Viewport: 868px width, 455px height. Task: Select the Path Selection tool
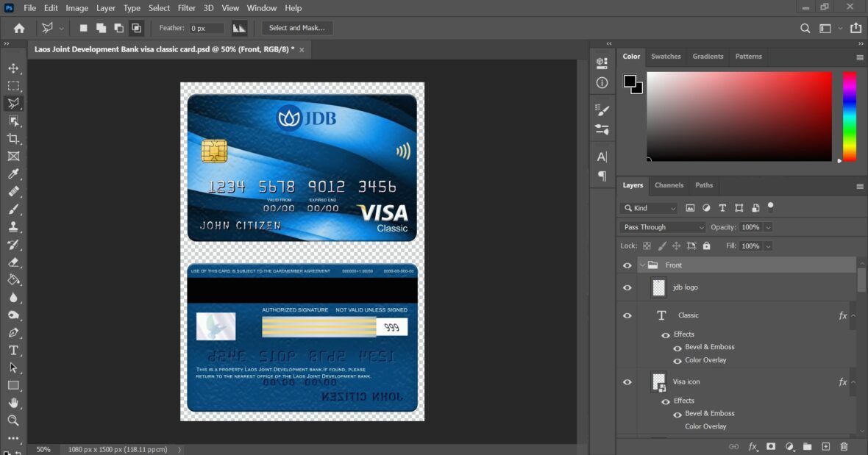[13, 368]
